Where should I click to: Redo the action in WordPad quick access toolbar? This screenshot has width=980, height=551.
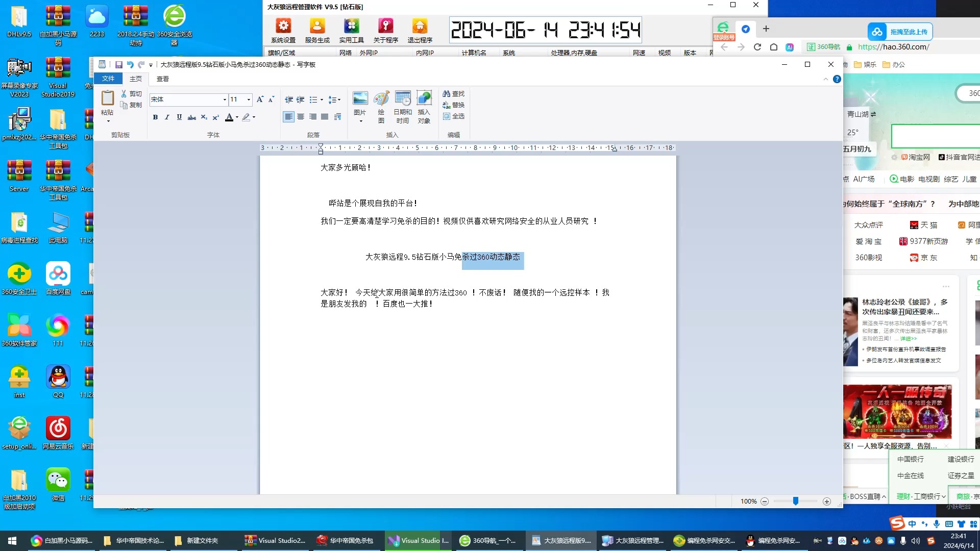[x=141, y=65]
